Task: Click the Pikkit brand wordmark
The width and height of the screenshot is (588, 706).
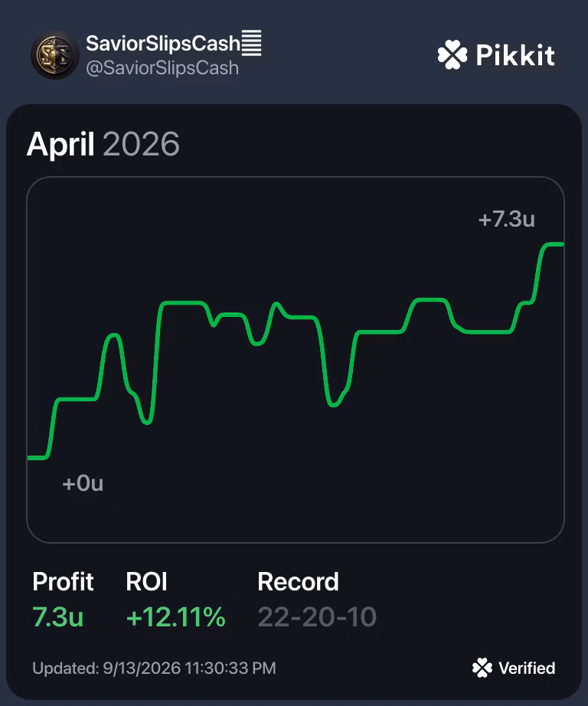Action: click(515, 55)
